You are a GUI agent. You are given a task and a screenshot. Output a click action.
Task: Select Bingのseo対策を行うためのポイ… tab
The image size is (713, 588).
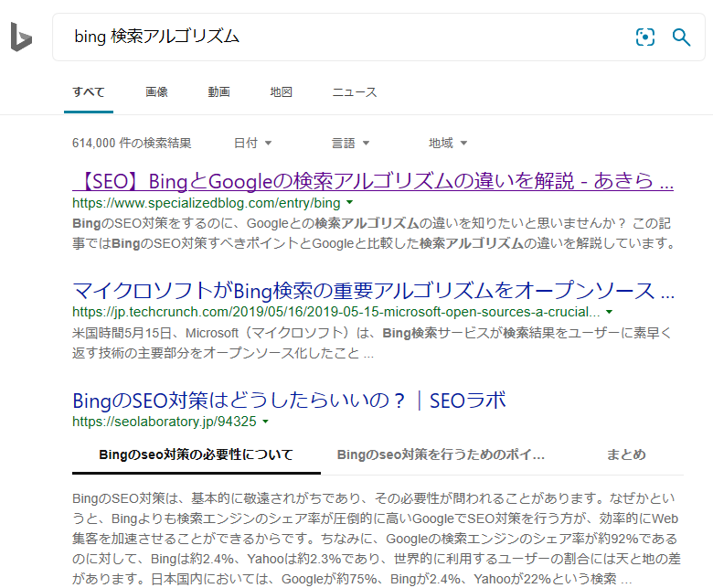click(x=441, y=454)
